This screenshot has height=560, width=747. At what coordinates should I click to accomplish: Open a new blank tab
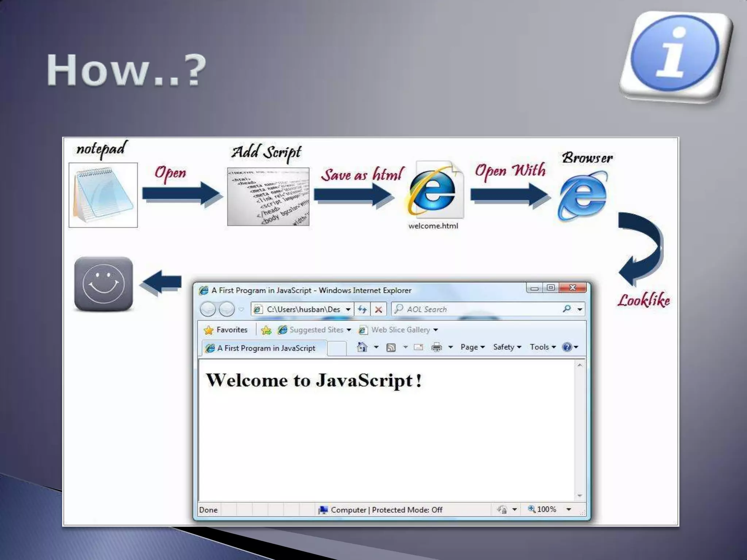tap(336, 348)
